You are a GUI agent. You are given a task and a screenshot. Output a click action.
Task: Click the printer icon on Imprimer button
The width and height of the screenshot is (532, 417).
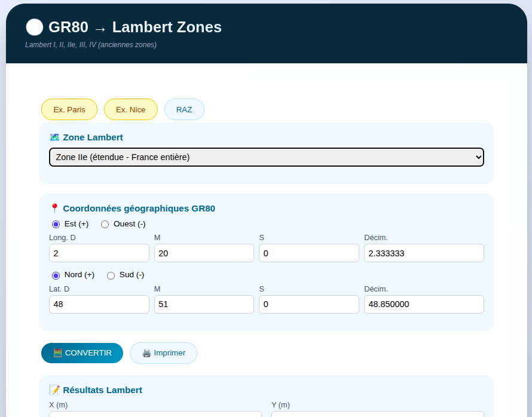point(146,353)
